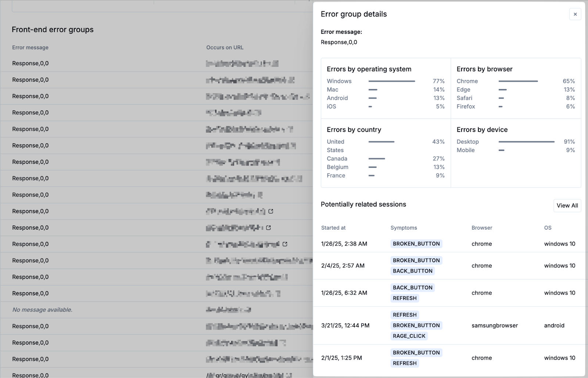
Task: Open the 2/1/25, 1:25 PM session
Action: click(341, 358)
